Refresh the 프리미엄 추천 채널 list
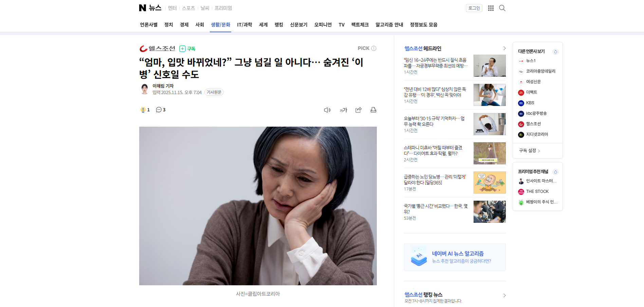The height and width of the screenshot is (307, 644). click(x=555, y=172)
